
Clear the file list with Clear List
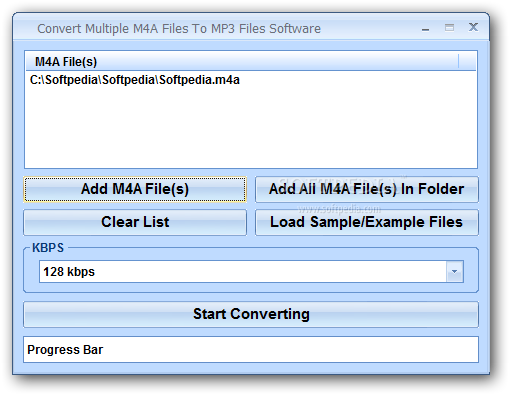135,222
